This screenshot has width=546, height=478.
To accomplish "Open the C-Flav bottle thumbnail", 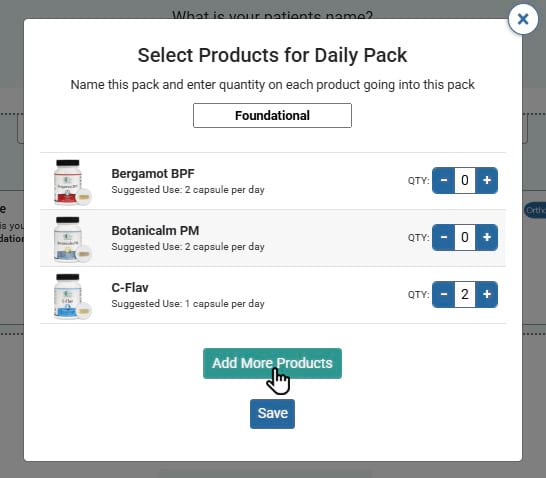I will [72, 296].
